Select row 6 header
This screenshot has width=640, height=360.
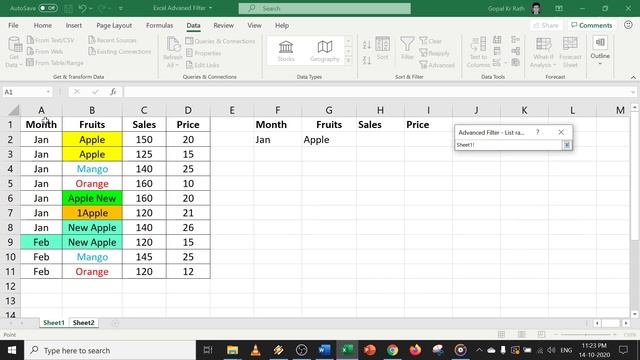click(x=10, y=198)
